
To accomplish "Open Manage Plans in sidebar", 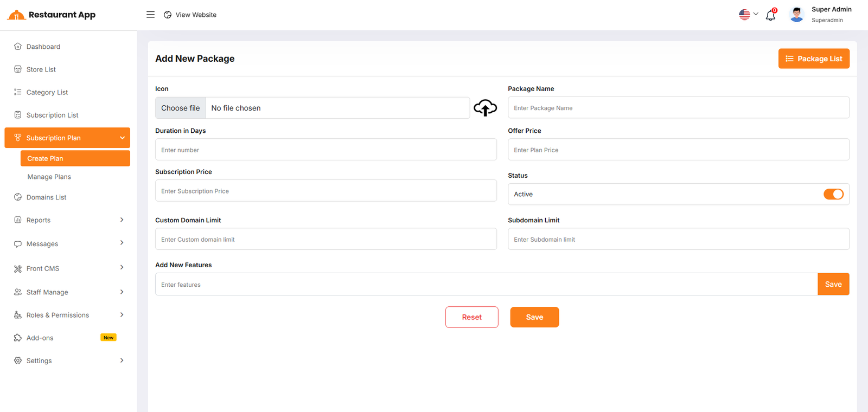I will (49, 177).
